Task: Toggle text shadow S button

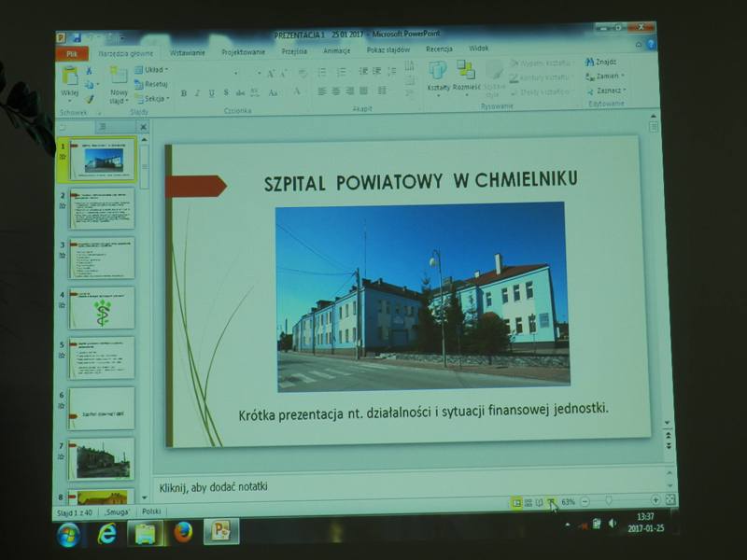Action: click(226, 92)
